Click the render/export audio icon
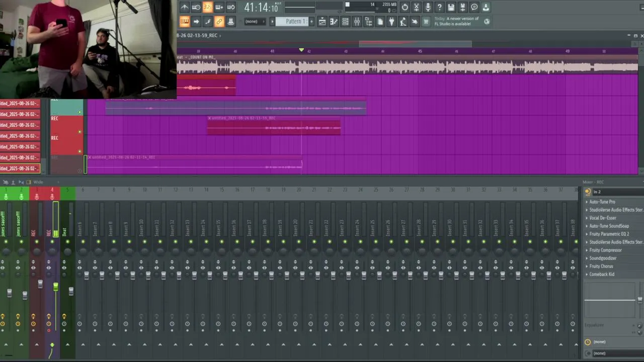644x362 pixels. (x=463, y=7)
